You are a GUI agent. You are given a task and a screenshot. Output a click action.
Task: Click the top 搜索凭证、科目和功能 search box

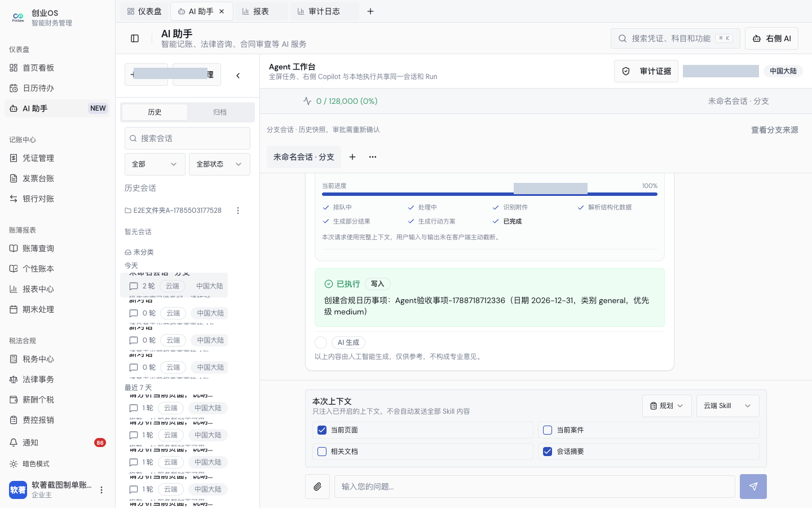pos(676,38)
